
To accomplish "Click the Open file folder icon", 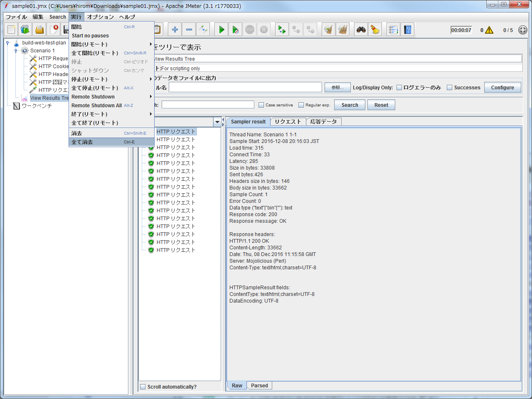I will [x=39, y=30].
